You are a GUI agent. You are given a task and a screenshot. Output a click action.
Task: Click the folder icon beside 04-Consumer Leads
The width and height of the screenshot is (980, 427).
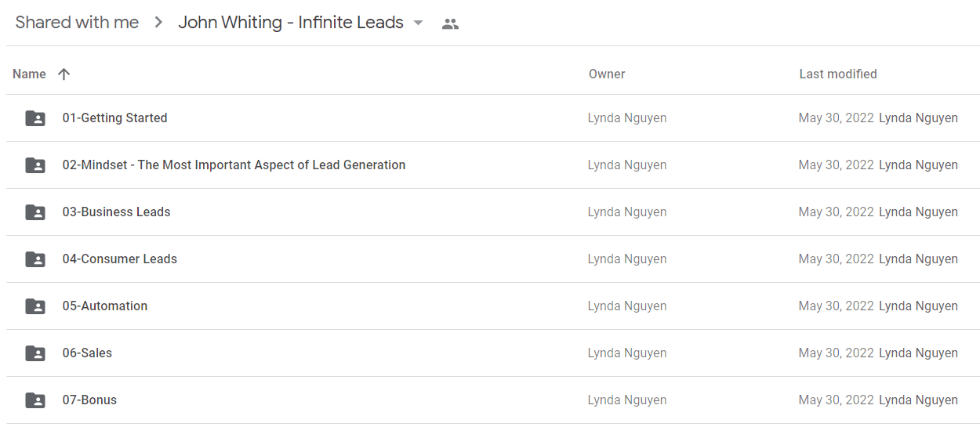point(35,259)
